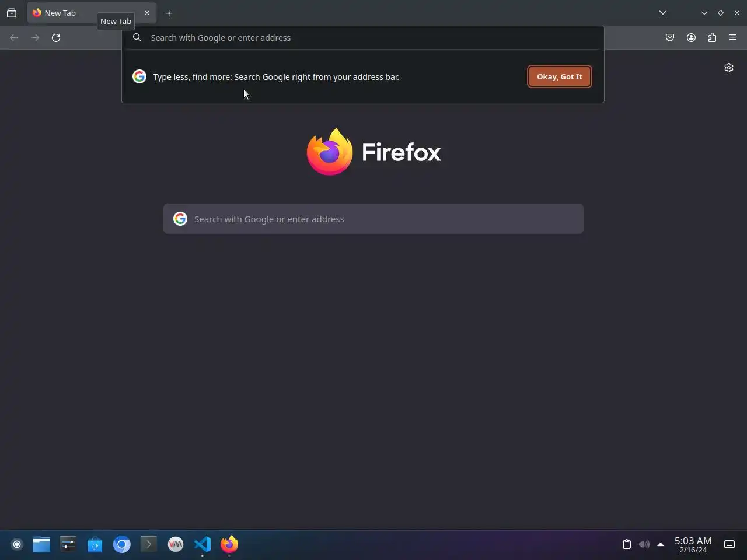This screenshot has height=560, width=747.
Task: Expand hidden system tray icons arrow
Action: pyautogui.click(x=661, y=544)
